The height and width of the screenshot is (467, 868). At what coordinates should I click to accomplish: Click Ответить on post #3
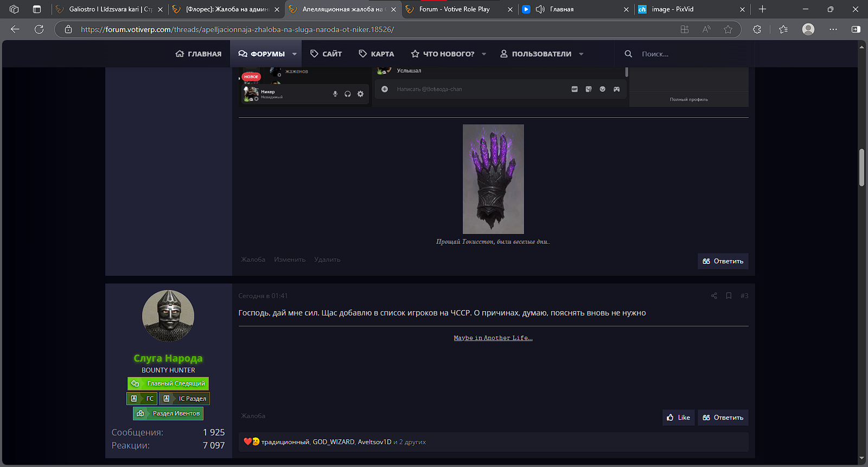coord(723,418)
